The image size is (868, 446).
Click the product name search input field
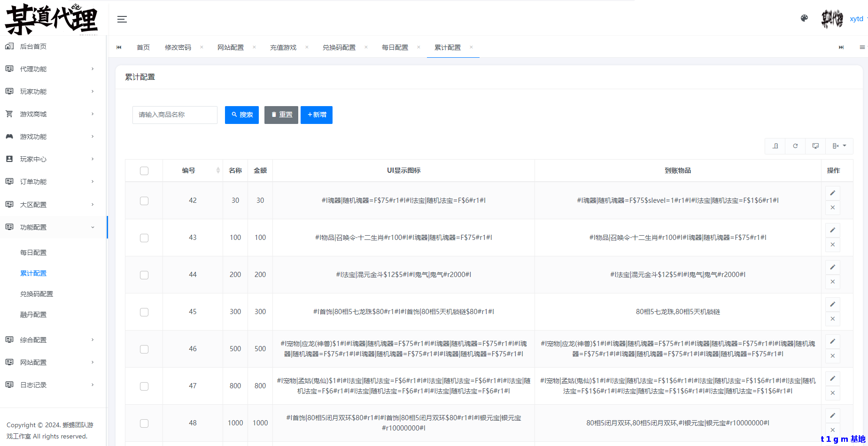(x=175, y=115)
